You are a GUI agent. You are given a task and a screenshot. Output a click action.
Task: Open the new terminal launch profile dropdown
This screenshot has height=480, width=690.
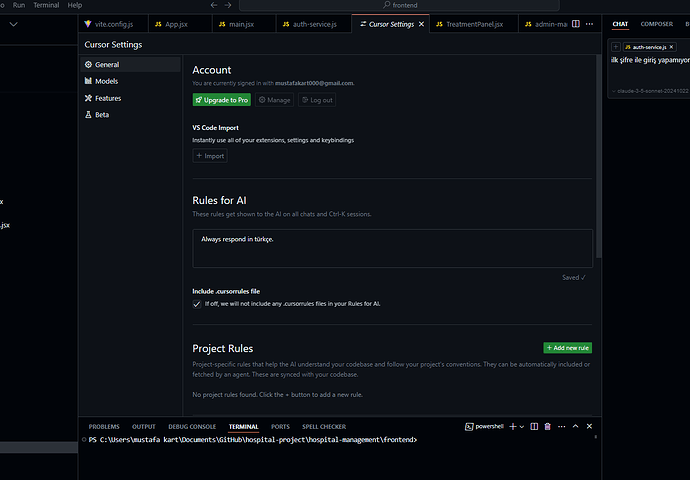[x=522, y=426]
